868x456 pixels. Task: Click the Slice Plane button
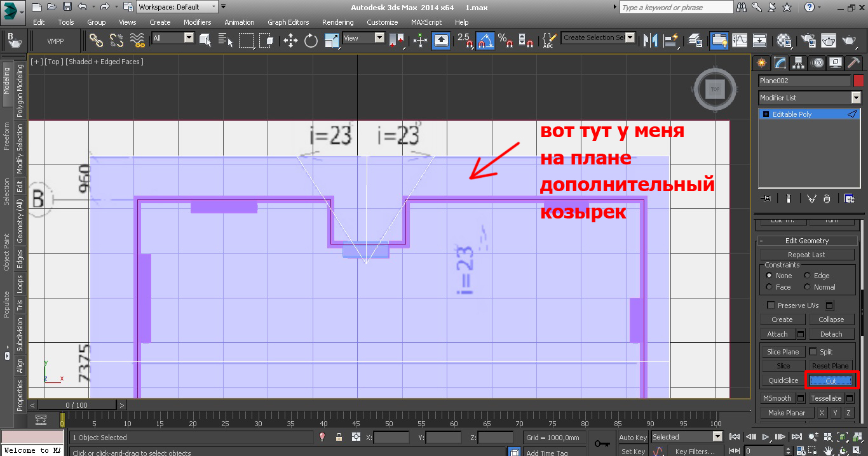coord(783,352)
